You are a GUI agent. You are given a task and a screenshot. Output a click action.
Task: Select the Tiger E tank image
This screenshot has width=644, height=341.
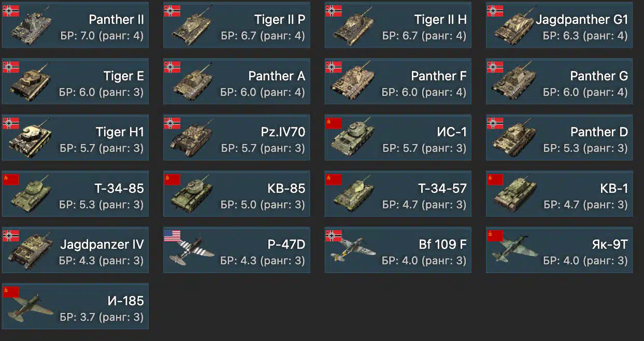(x=30, y=81)
